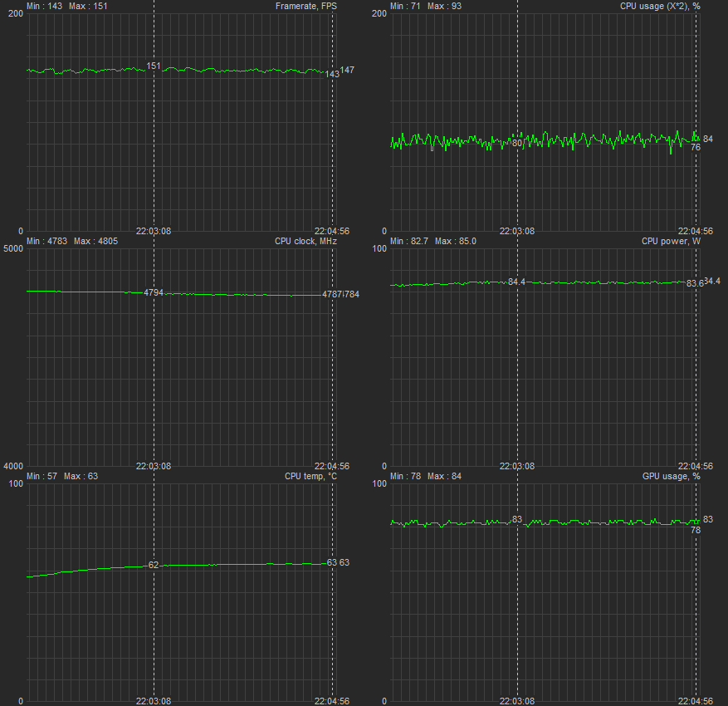Viewport: 728px width, 706px height.
Task: Click the "Max : 93" CPU usage label
Action: click(x=444, y=6)
